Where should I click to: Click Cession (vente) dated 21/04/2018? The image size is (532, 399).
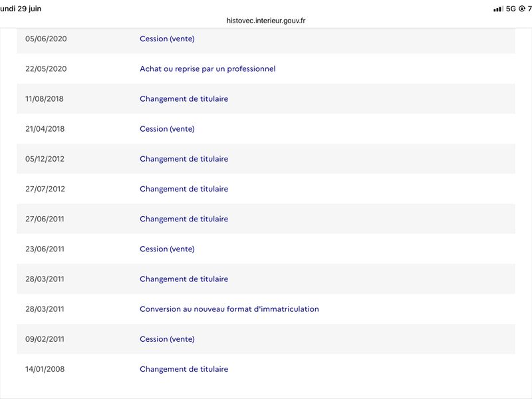(x=167, y=129)
